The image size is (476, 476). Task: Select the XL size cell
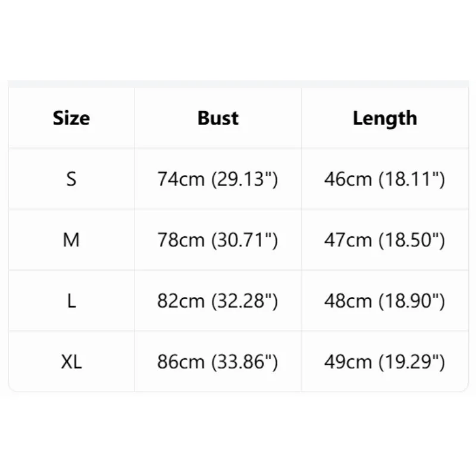tap(71, 362)
